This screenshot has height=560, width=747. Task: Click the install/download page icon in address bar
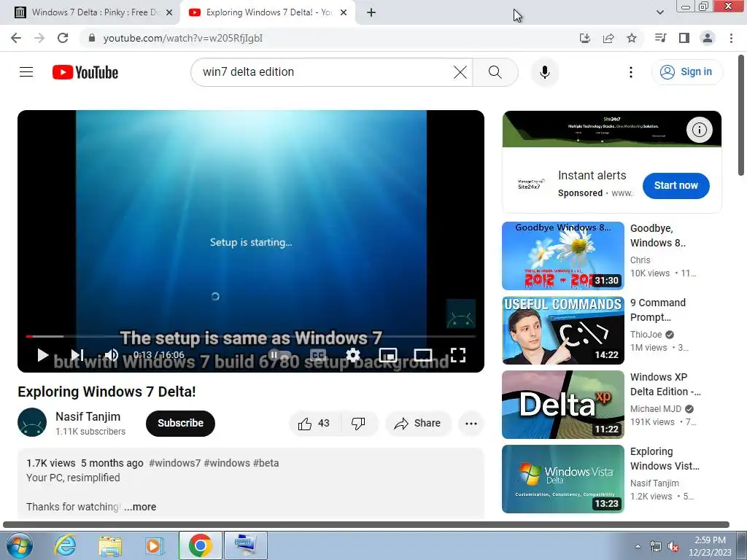pyautogui.click(x=585, y=38)
